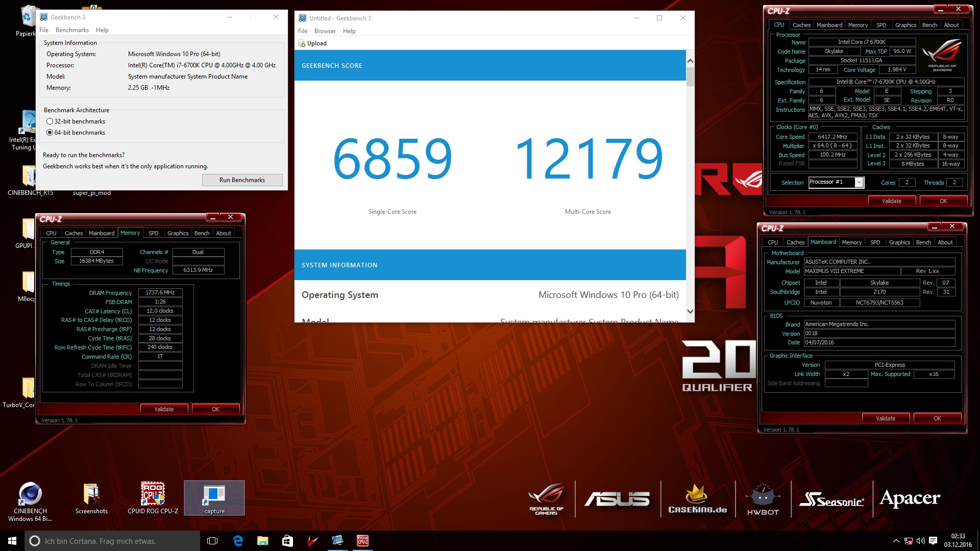Click the Core Voltage 1.984 V value
The width and height of the screenshot is (980, 551).
coord(897,70)
